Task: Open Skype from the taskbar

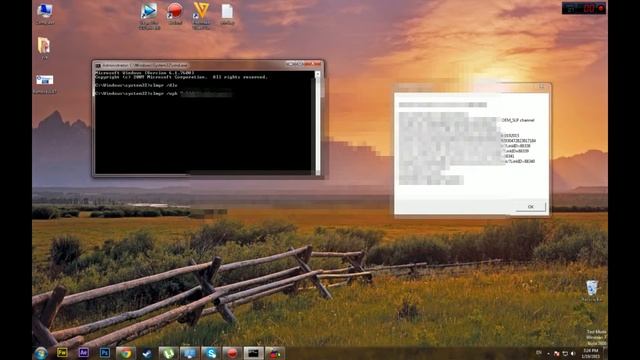Action: click(x=211, y=353)
